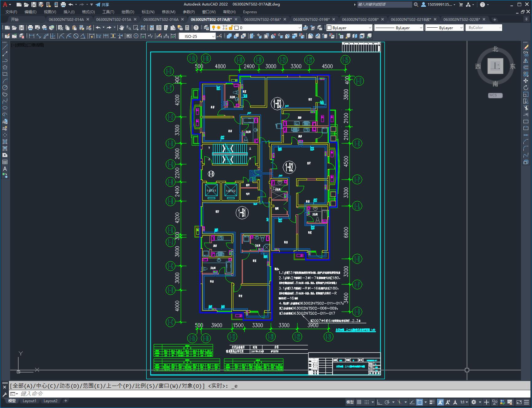Click the Plot printer icon in standard toolbar

(x=30, y=28)
